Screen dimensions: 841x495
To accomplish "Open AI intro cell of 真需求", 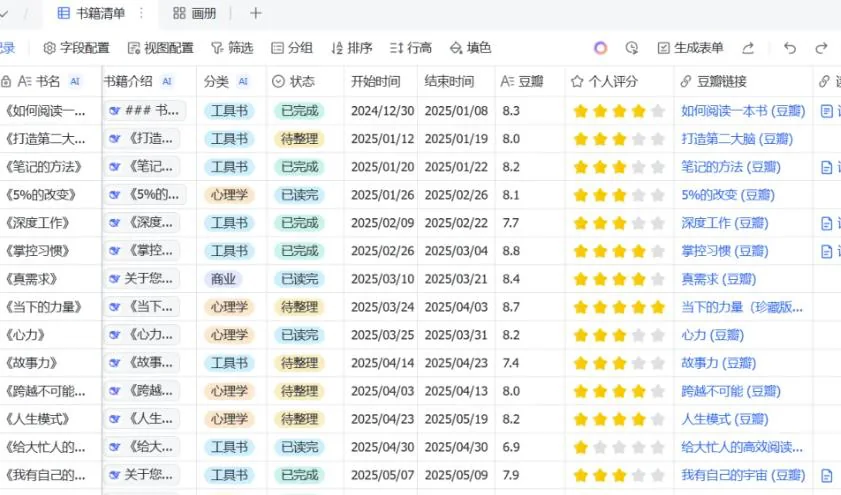I will [142, 279].
